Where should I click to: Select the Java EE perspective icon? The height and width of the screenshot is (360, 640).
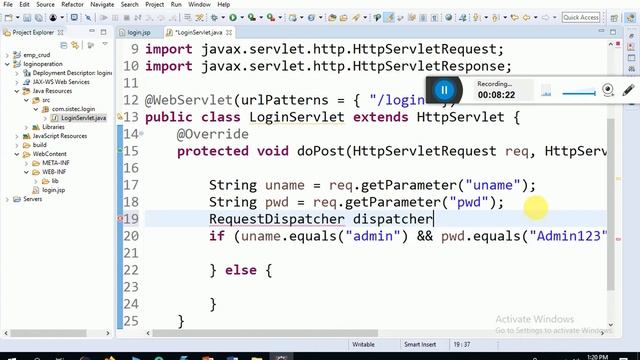click(631, 18)
